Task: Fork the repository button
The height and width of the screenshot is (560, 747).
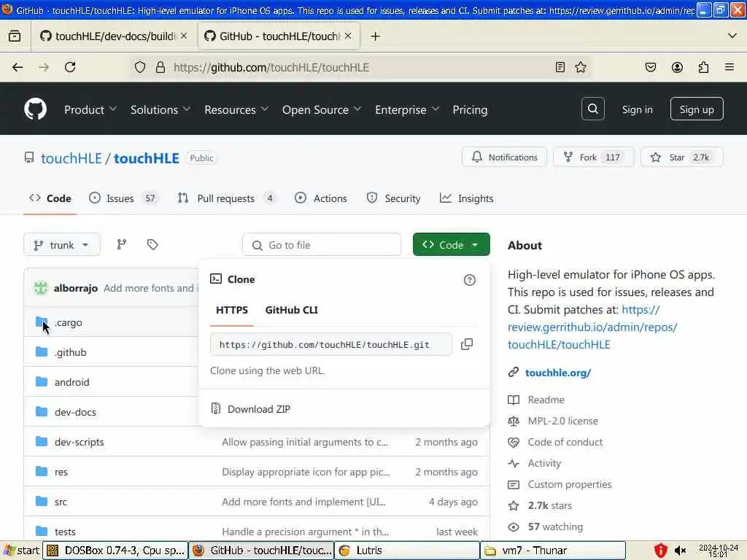Action: (x=593, y=157)
